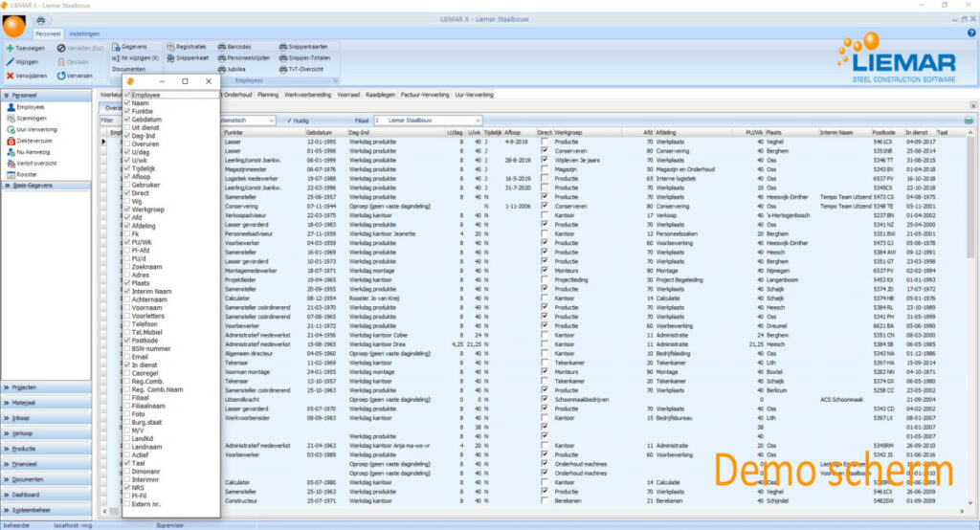Viewport: 980px width, 530px height.
Task: Check the BSN-nummer column checkbox
Action: [x=127, y=349]
